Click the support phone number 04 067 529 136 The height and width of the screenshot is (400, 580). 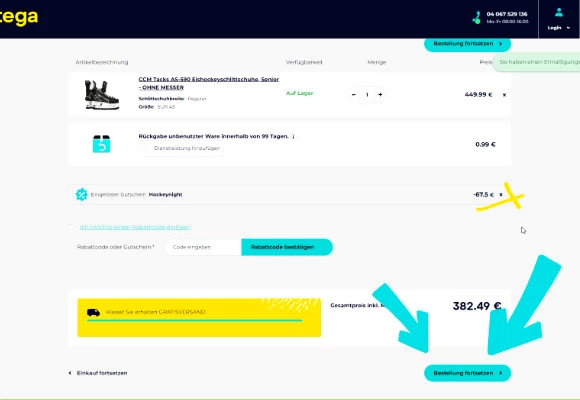(507, 14)
